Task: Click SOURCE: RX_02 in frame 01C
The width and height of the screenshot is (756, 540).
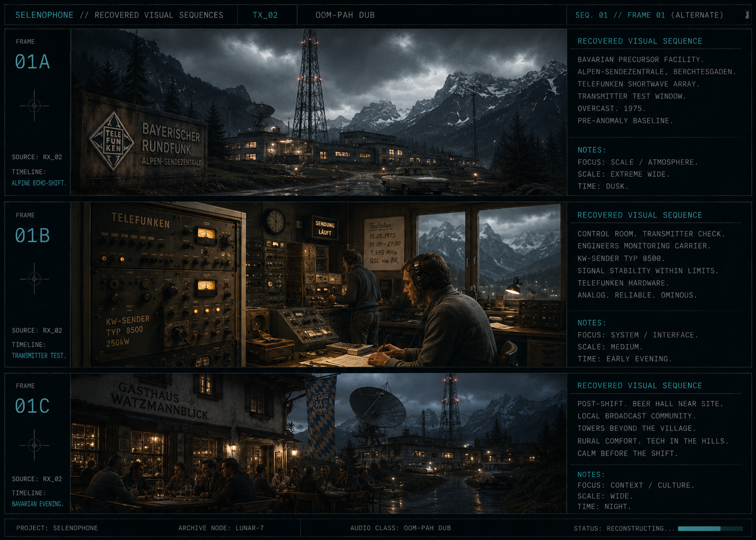Action: (37, 479)
